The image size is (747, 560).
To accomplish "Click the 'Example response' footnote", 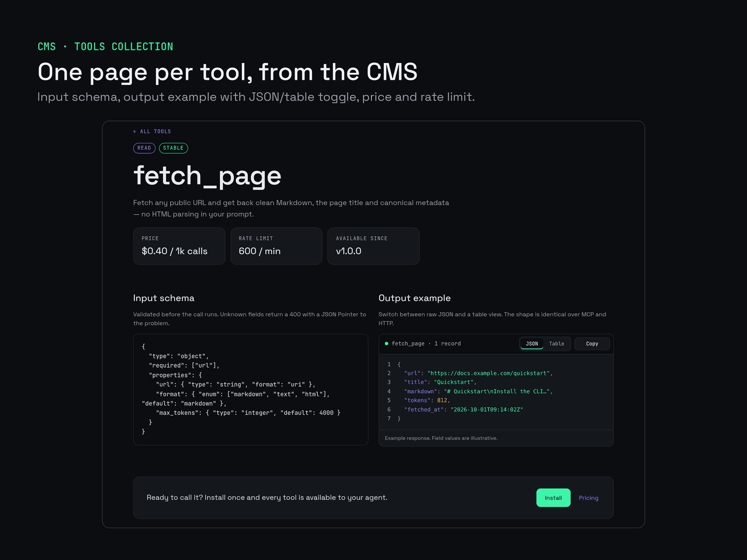I will tap(441, 438).
